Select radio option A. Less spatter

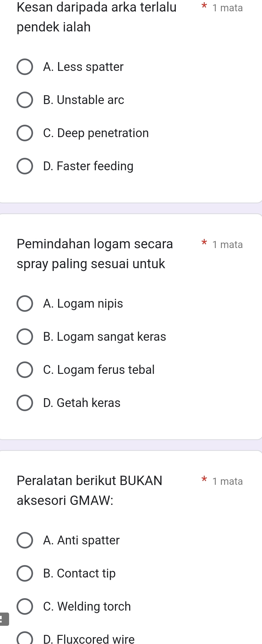(x=25, y=67)
